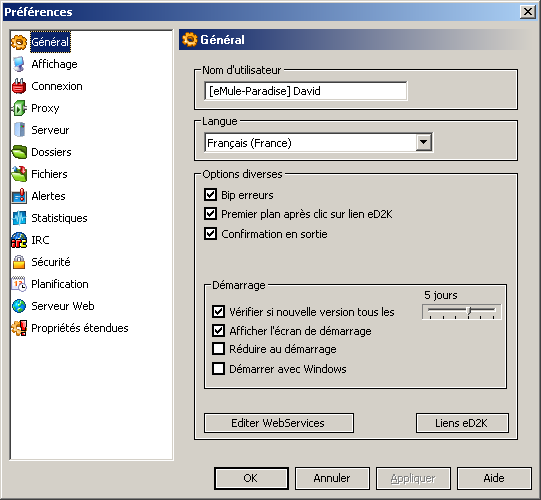The width and height of the screenshot is (541, 500).
Task: Click the Editer WebServices button
Action: coord(279,423)
